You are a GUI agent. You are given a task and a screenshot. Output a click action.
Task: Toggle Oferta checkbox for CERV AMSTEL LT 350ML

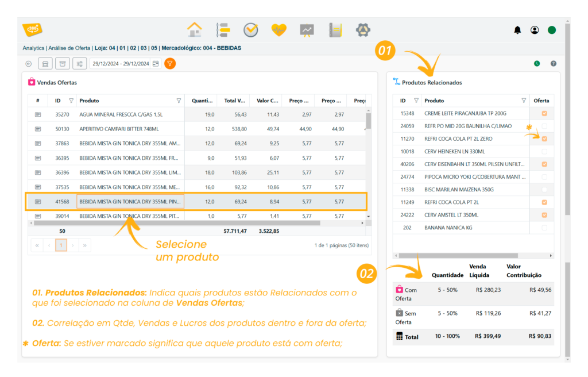[x=544, y=215]
